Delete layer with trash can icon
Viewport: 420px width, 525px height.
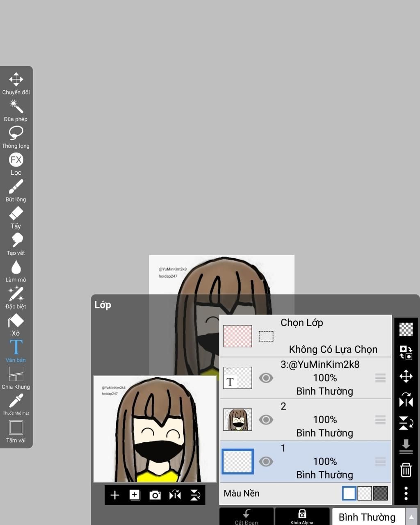pos(406,470)
